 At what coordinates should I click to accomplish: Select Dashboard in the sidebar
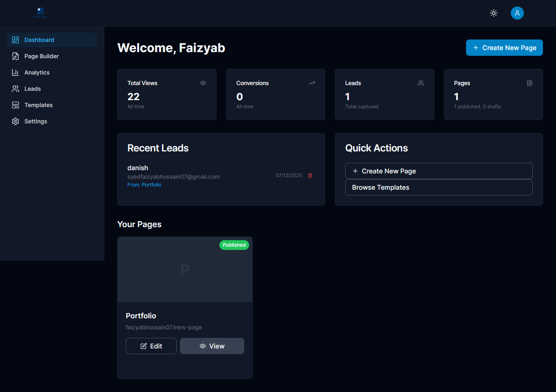tap(39, 39)
